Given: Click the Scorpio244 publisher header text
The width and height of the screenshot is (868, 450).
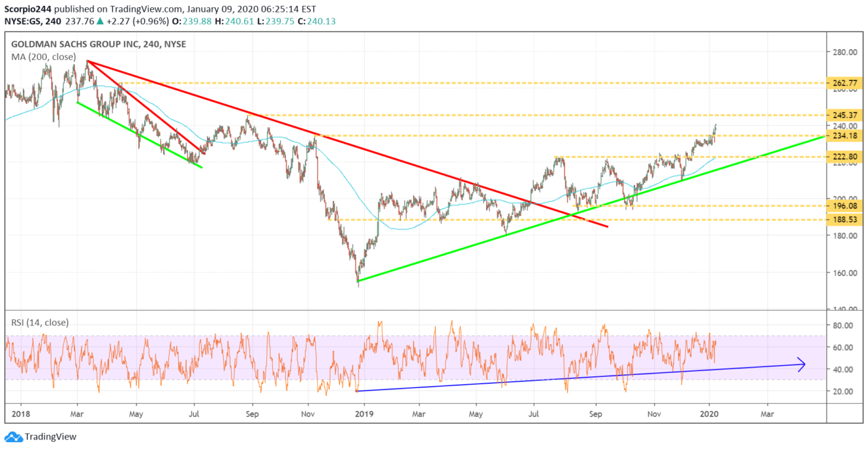Looking at the screenshot, I should [x=29, y=8].
